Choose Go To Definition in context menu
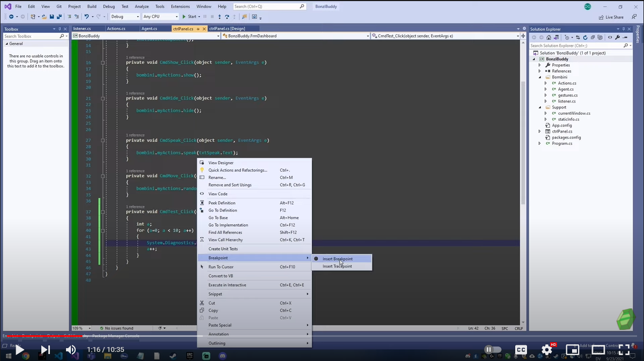 pos(254,210)
